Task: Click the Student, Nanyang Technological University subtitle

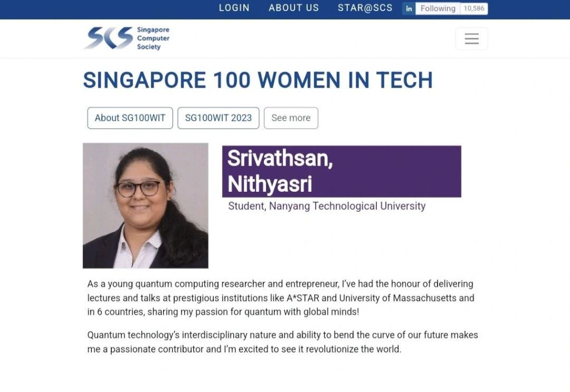Action: [x=327, y=206]
